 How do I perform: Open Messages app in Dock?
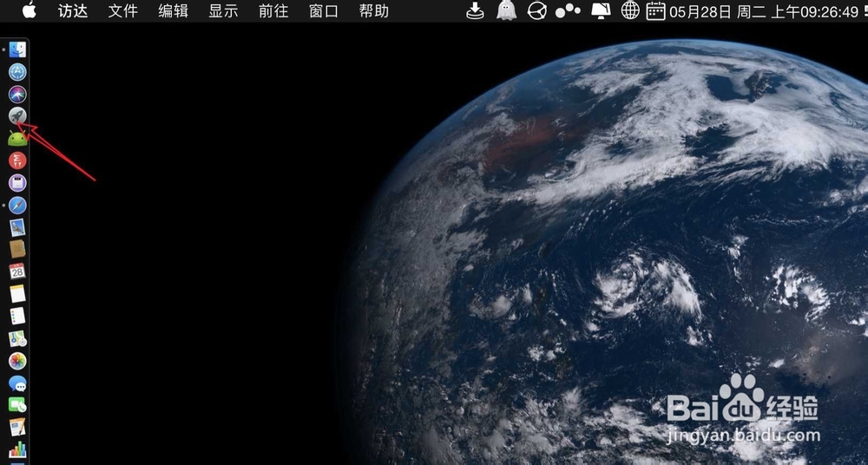17,383
